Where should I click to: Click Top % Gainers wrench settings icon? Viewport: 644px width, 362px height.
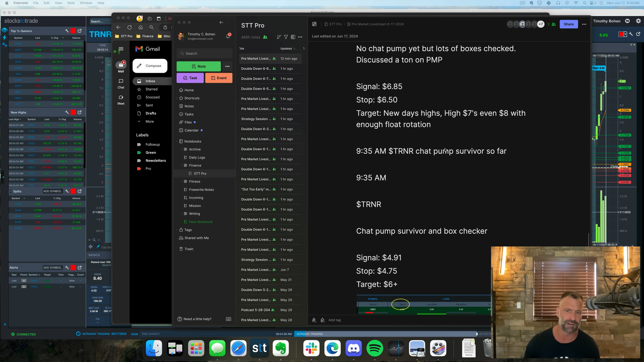pos(67,31)
